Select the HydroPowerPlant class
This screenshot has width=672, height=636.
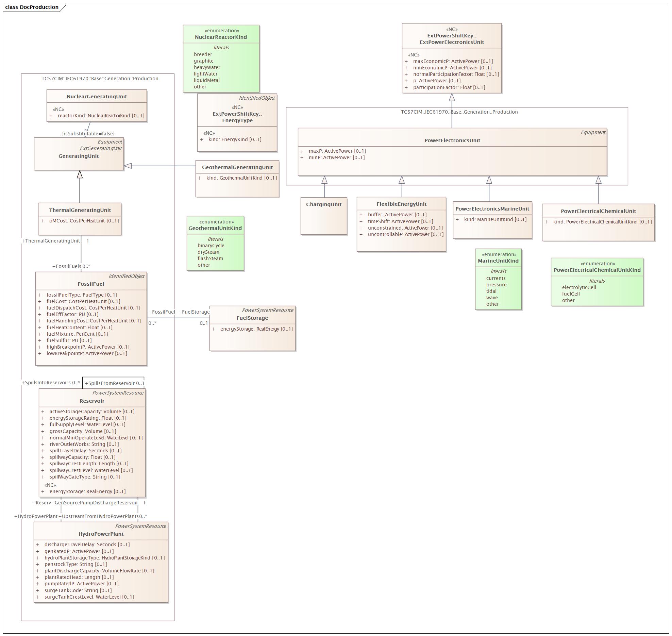click(x=101, y=533)
